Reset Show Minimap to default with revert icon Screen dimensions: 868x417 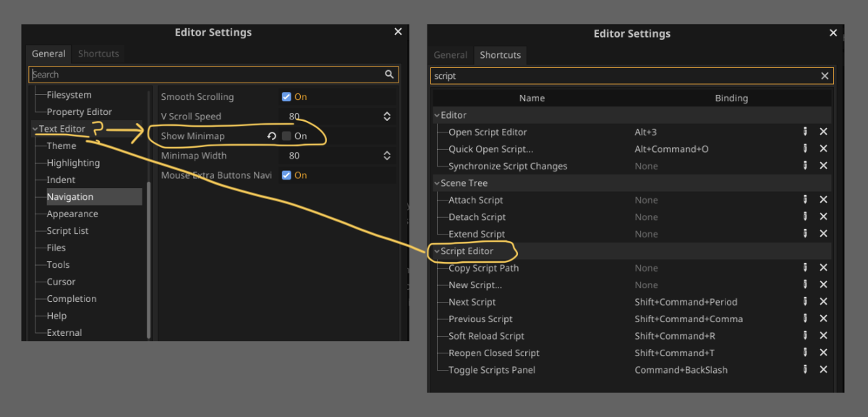click(271, 135)
